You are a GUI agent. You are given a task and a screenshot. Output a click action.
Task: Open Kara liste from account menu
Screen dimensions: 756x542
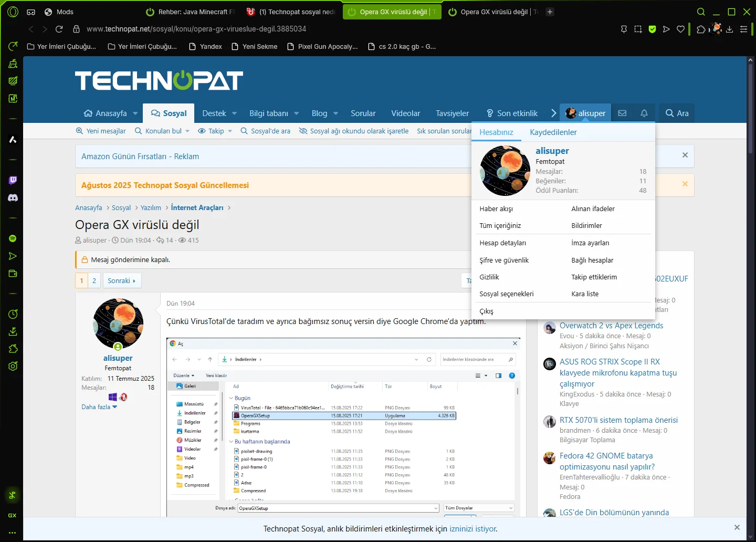(x=585, y=294)
